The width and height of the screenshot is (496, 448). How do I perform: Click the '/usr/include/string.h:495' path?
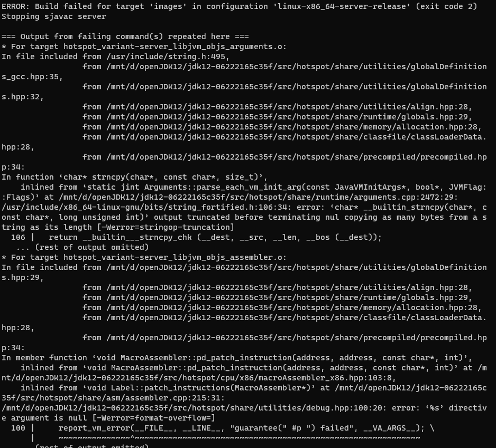tap(166, 57)
